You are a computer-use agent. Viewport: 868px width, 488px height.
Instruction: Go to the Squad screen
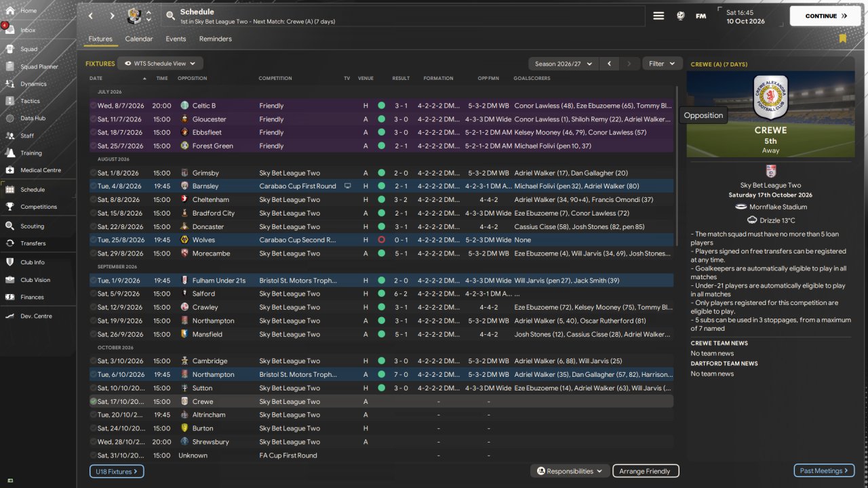coord(28,49)
